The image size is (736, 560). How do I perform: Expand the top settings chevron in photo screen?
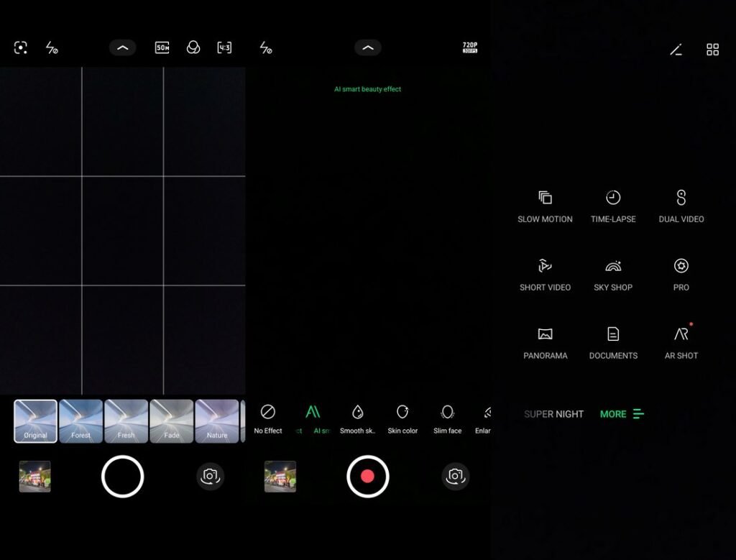[122, 47]
